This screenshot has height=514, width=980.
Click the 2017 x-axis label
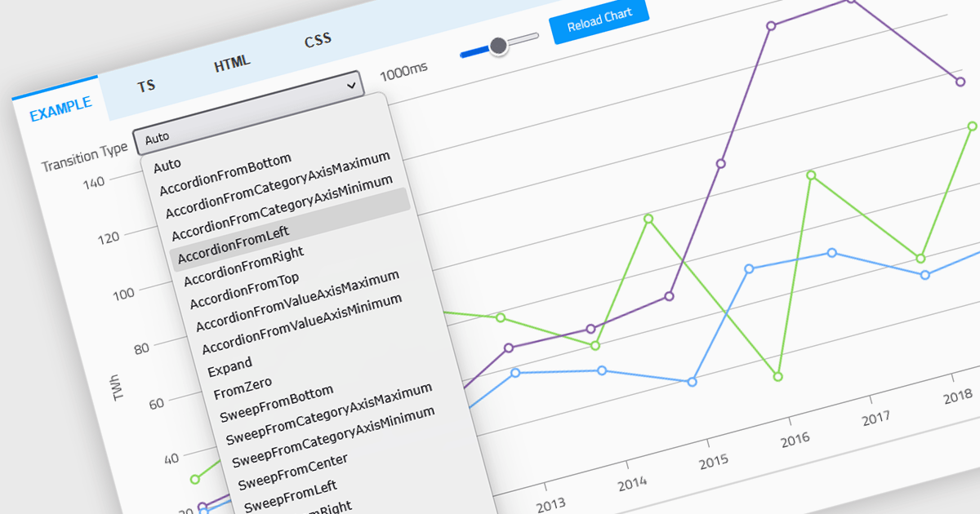(875, 418)
